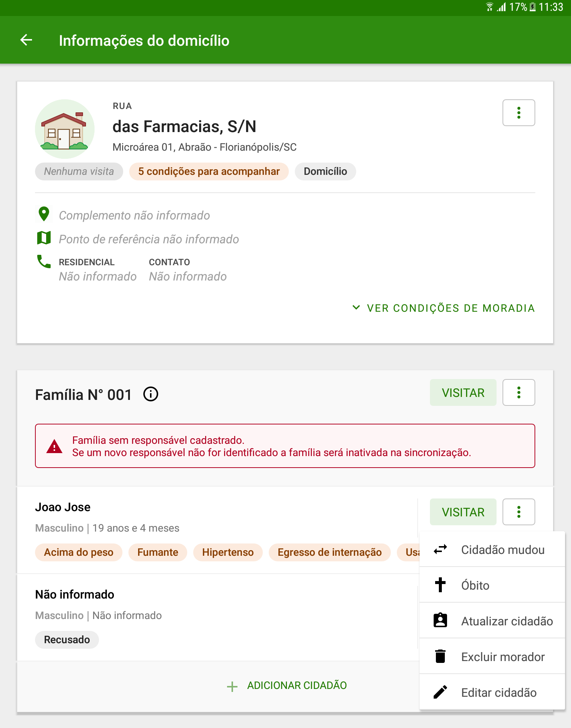This screenshot has height=728, width=571.
Task: Go back using the arrow icon
Action: pyautogui.click(x=26, y=40)
